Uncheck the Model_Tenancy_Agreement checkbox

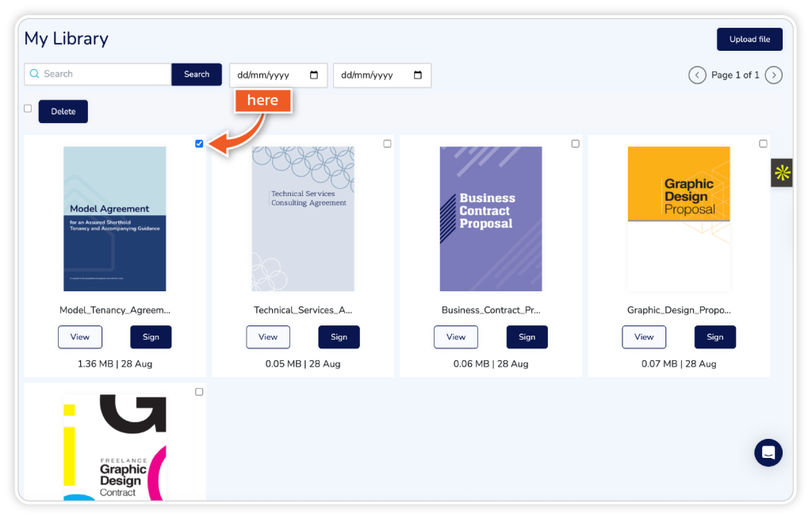(x=199, y=144)
